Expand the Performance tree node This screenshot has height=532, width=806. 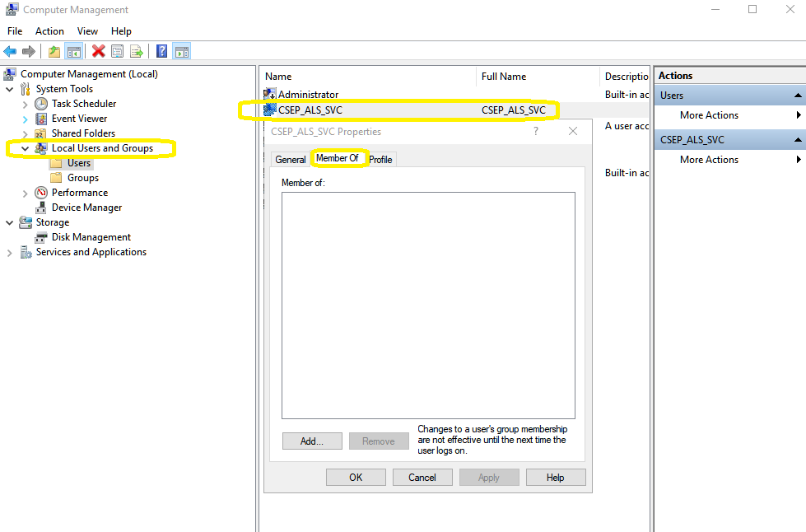tap(24, 192)
